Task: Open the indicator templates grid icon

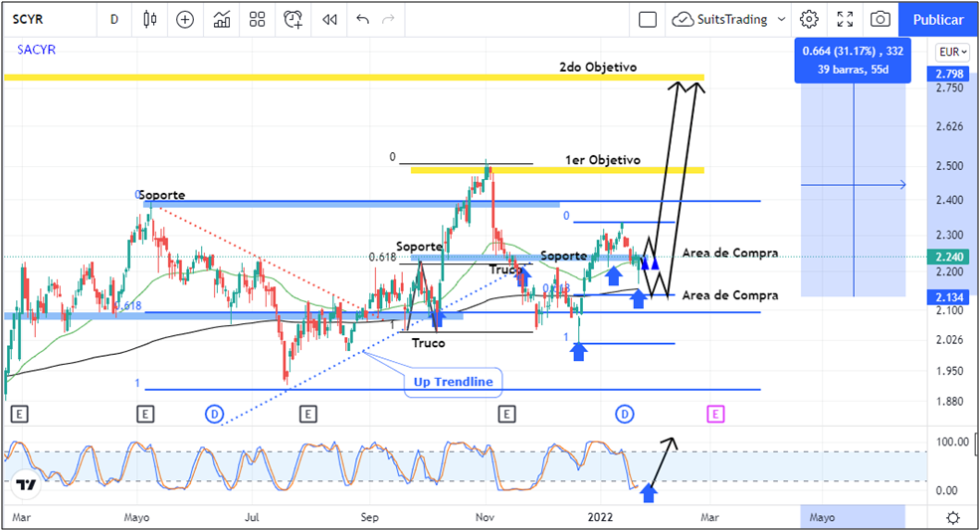Action: coord(258,19)
